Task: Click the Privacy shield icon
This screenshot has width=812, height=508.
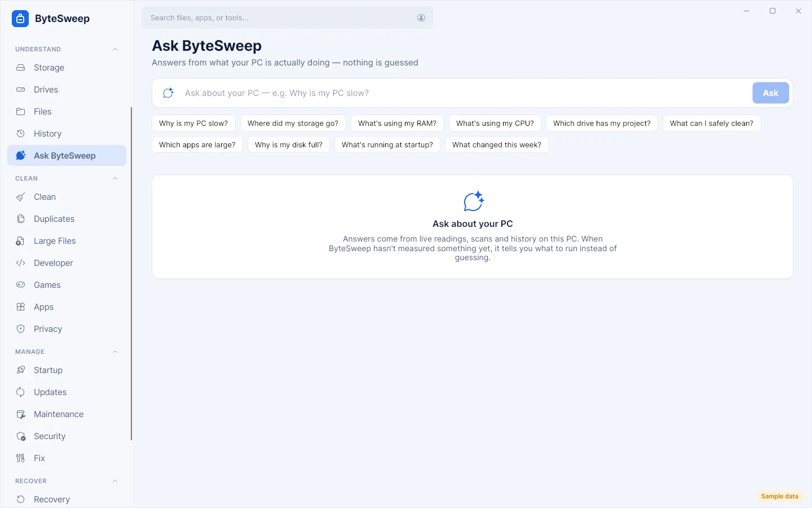Action: click(21, 329)
